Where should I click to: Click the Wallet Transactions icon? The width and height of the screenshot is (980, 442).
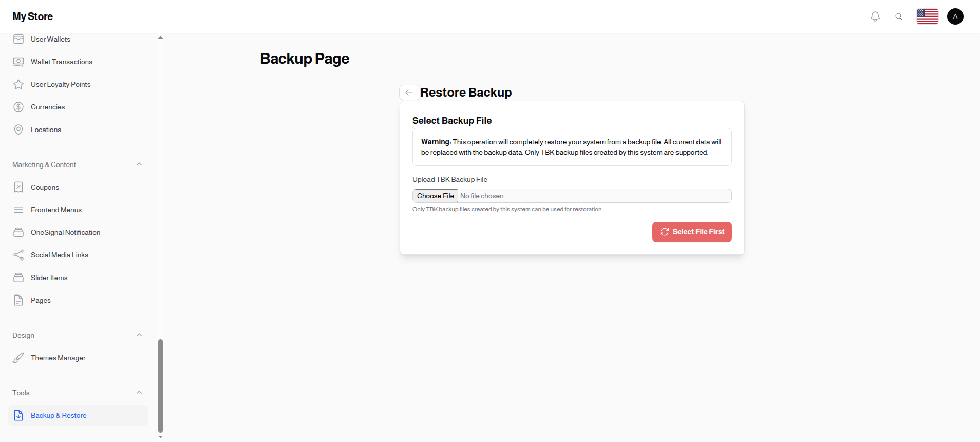(18, 62)
